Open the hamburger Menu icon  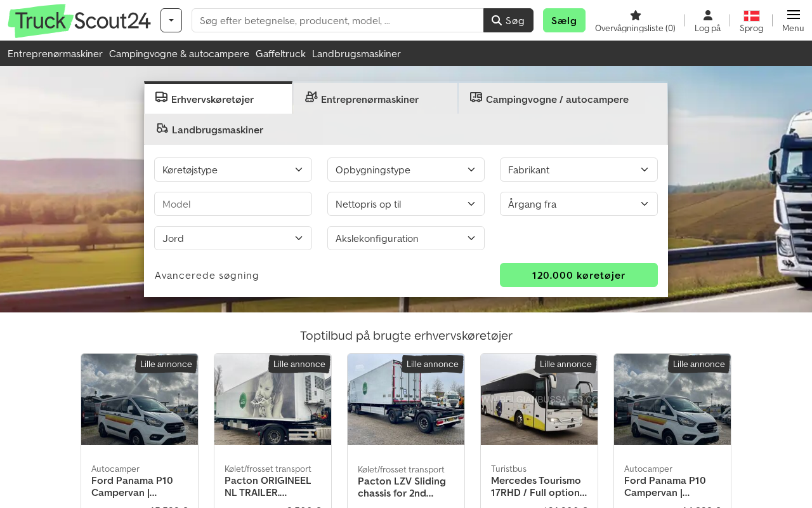pyautogui.click(x=793, y=16)
